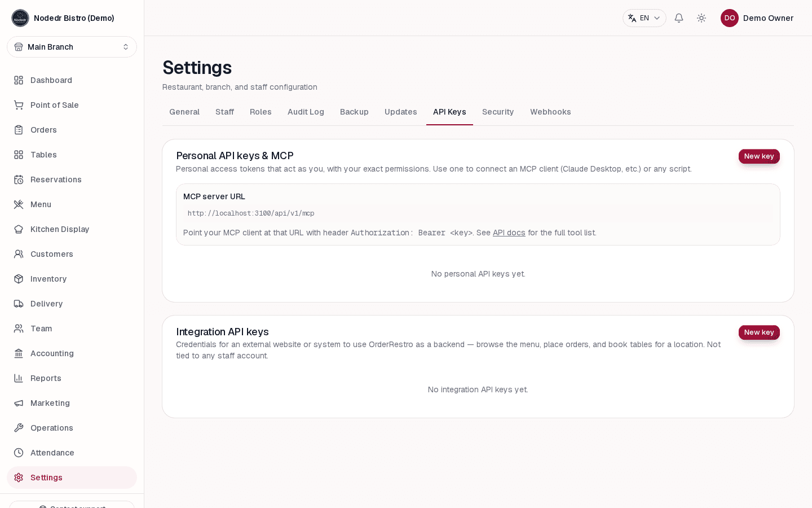Create a new integration API key

(x=759, y=332)
